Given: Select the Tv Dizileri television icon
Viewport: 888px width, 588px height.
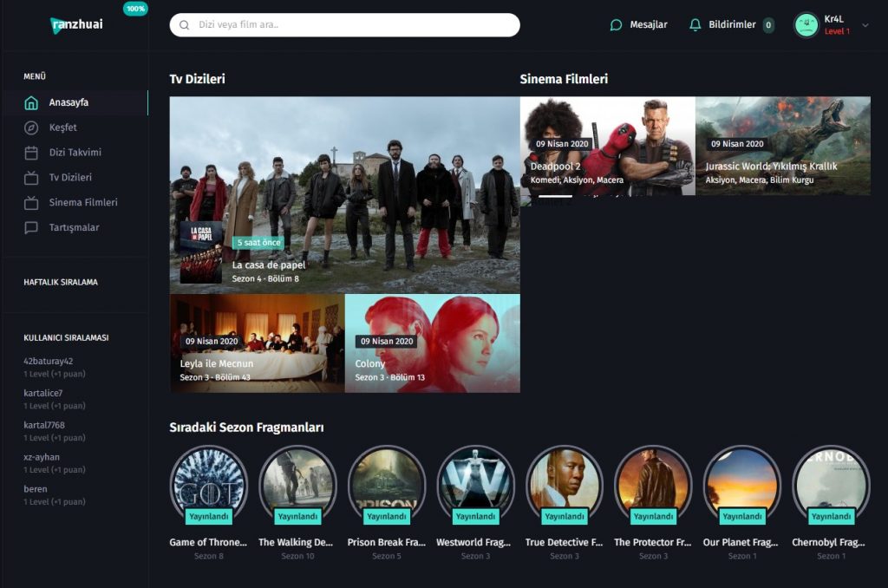Looking at the screenshot, I should click(31, 178).
